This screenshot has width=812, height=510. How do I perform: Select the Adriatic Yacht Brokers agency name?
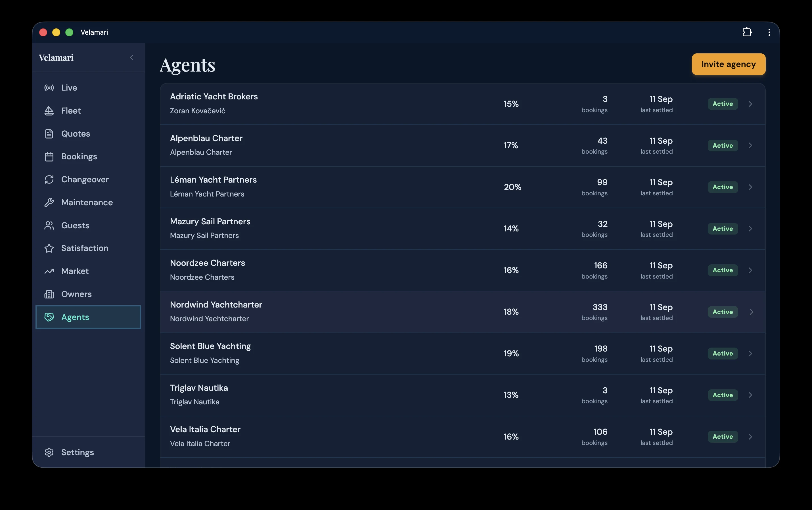(214, 97)
